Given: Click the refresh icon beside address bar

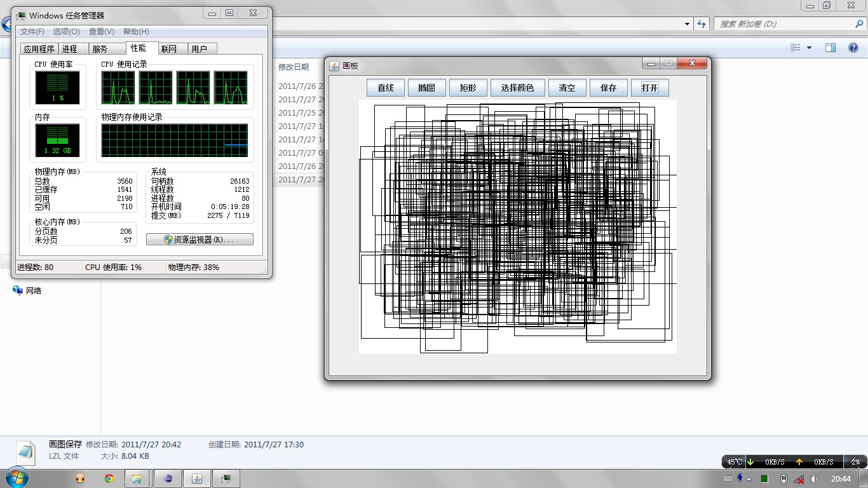Looking at the screenshot, I should (702, 24).
